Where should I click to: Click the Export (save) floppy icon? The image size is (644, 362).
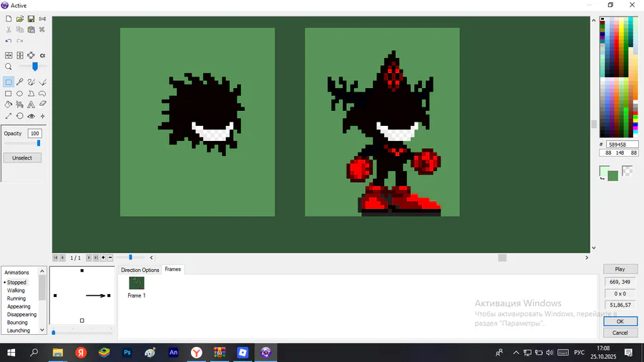pyautogui.click(x=31, y=19)
